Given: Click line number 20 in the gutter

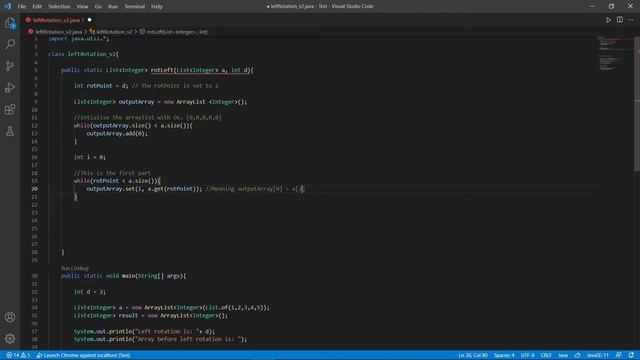Looking at the screenshot, I should tap(34, 189).
